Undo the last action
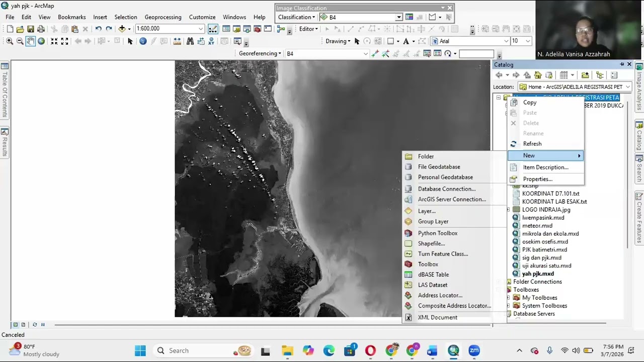Viewport: 644px width, 362px height. point(98,29)
